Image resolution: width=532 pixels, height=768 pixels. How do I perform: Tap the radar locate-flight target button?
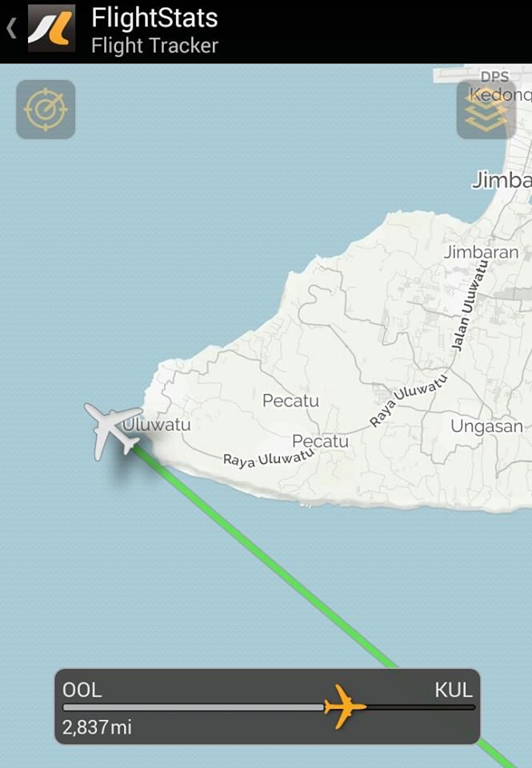tap(46, 110)
